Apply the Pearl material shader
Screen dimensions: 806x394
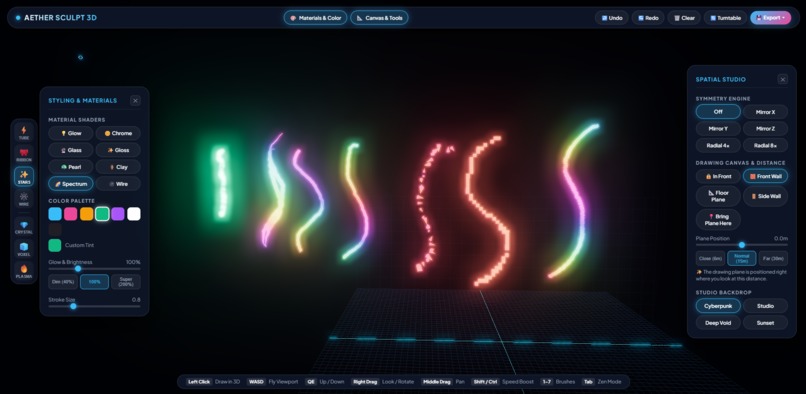(71, 167)
